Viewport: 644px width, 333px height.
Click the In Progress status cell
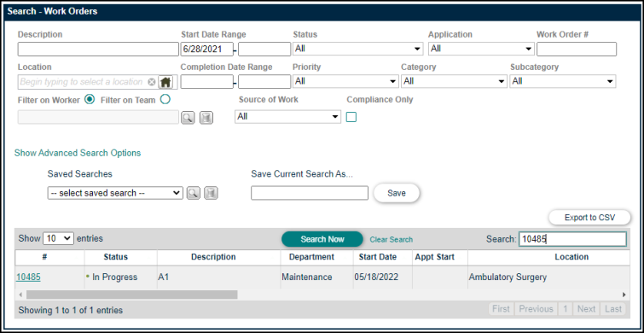pos(121,277)
